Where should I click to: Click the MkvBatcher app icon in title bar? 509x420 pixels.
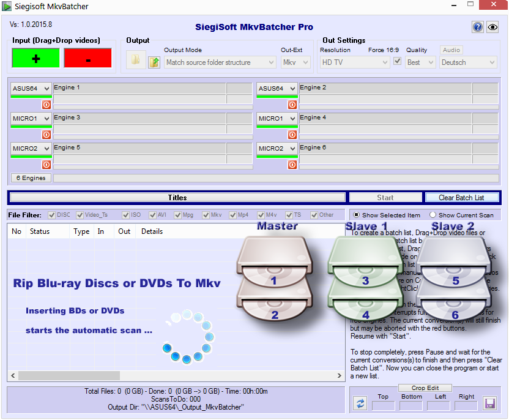(7, 6)
